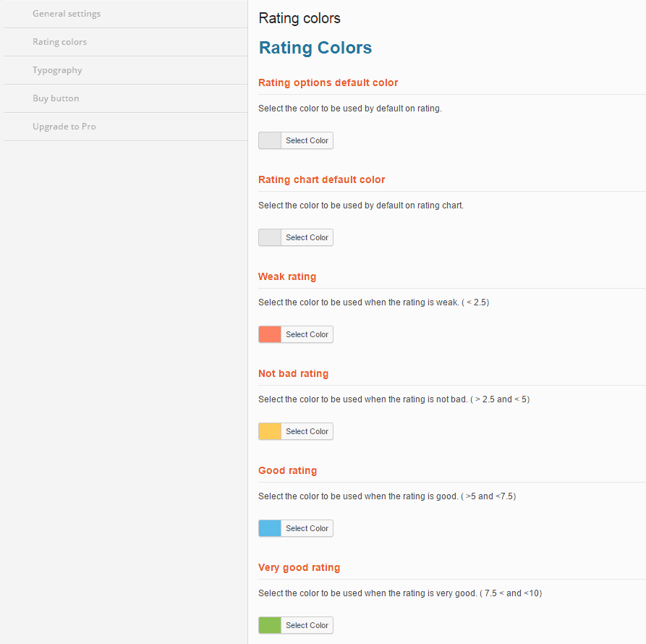Click the yellow Not bad rating swatch
Image resolution: width=646 pixels, height=644 pixels.
(x=270, y=431)
